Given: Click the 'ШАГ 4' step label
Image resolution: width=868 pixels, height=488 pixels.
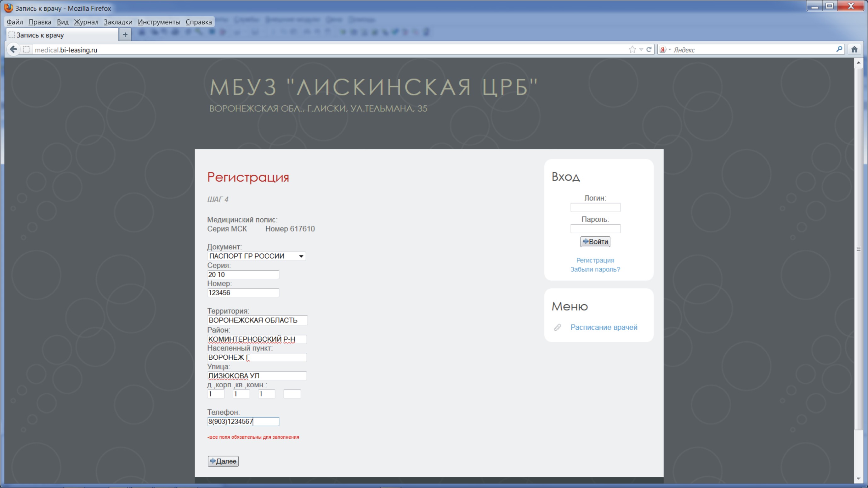Looking at the screenshot, I should tap(218, 199).
